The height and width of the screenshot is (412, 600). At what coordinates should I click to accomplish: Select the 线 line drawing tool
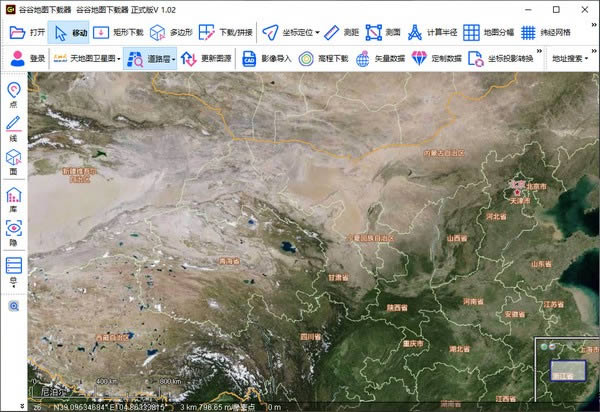pos(14,129)
